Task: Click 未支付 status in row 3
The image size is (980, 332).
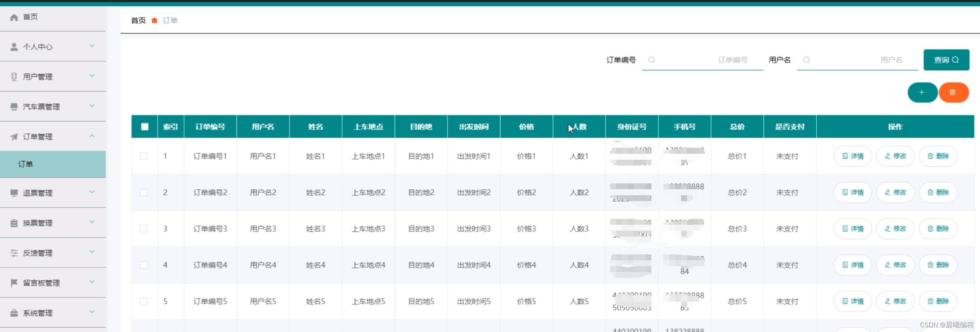Action: pos(787,229)
